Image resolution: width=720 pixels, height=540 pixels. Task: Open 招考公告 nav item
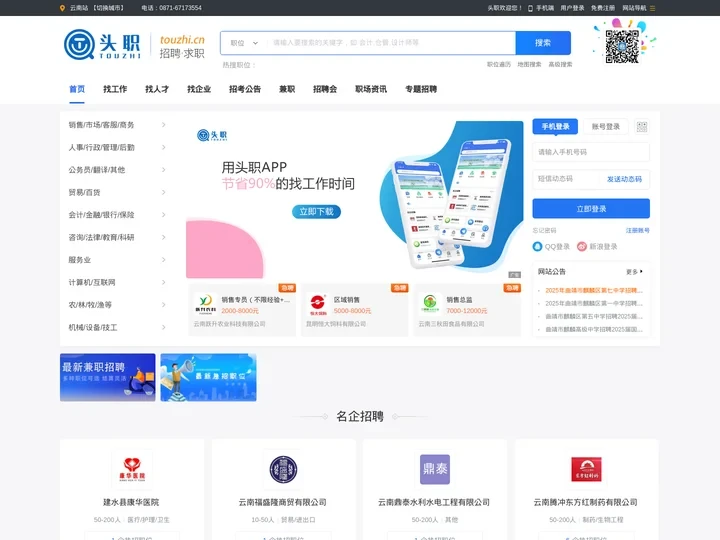[245, 89]
